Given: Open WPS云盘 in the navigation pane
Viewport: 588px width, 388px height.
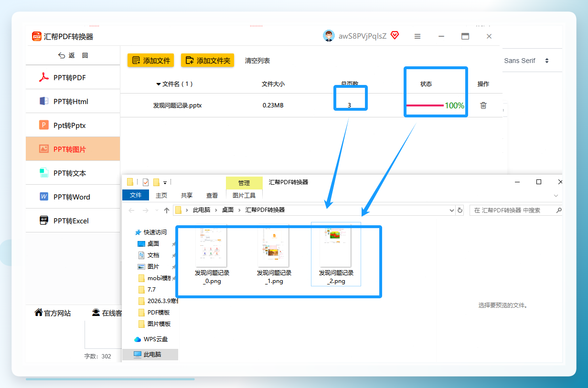Looking at the screenshot, I should pyautogui.click(x=151, y=339).
